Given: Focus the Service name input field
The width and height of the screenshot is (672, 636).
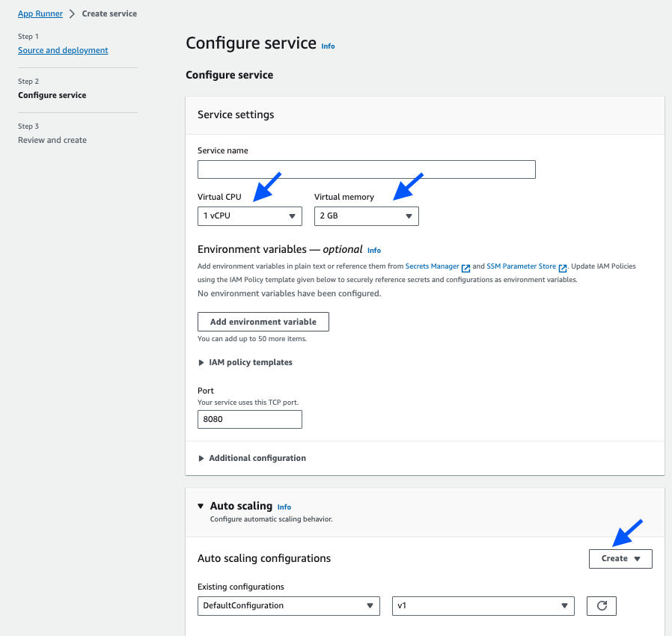Looking at the screenshot, I should [367, 169].
